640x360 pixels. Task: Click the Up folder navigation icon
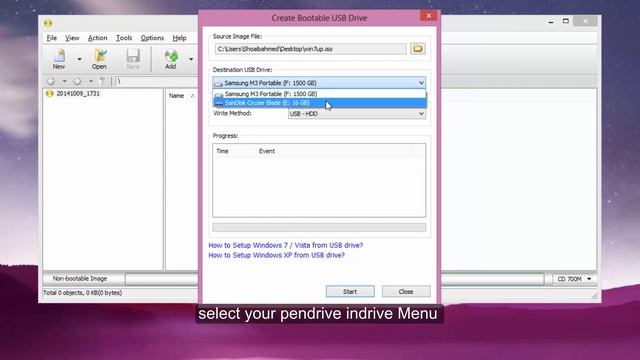102,81
